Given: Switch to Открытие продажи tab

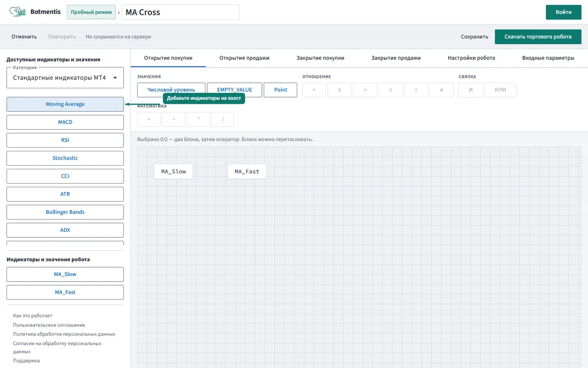Looking at the screenshot, I should tap(244, 58).
